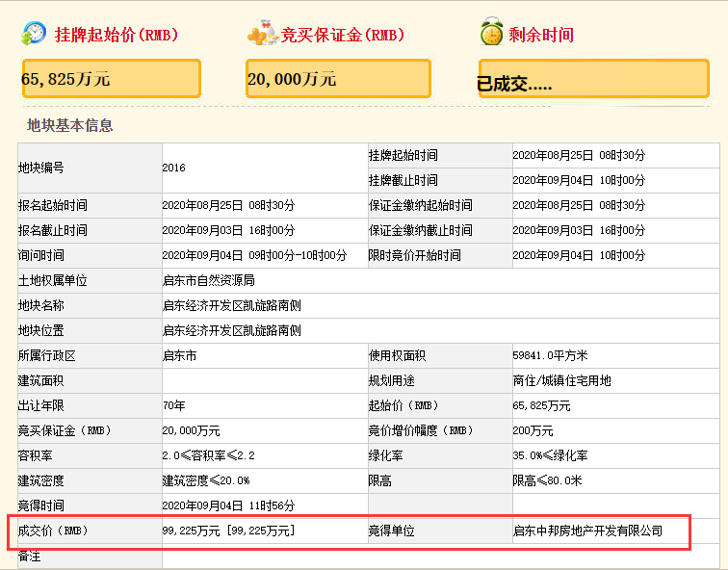
Task: Click the 土地权属单位 label
Action: pyautogui.click(x=52, y=280)
